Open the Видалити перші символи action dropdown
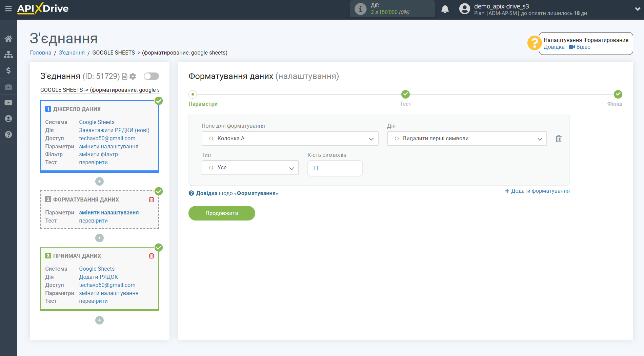The image size is (644, 356). pyautogui.click(x=467, y=139)
